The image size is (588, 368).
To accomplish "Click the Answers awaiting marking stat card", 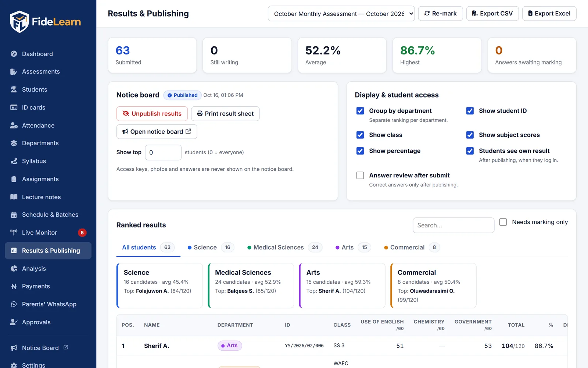I will (532, 55).
